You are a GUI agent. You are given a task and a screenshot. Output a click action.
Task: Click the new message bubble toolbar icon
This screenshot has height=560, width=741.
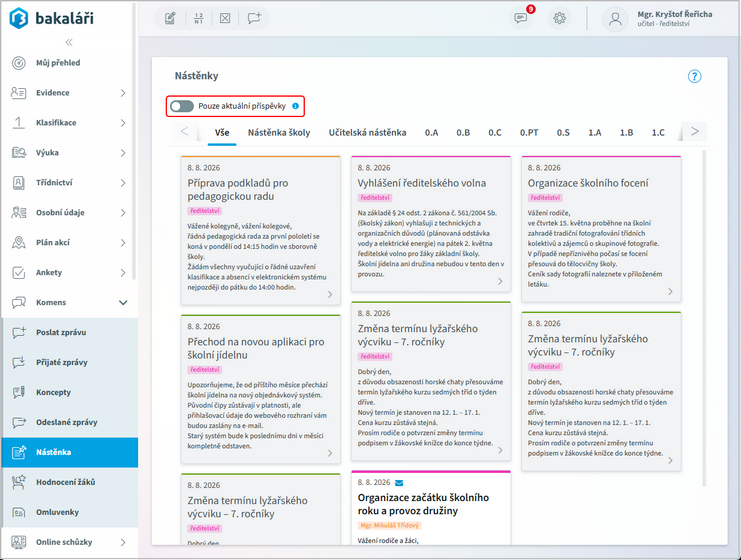click(x=254, y=18)
